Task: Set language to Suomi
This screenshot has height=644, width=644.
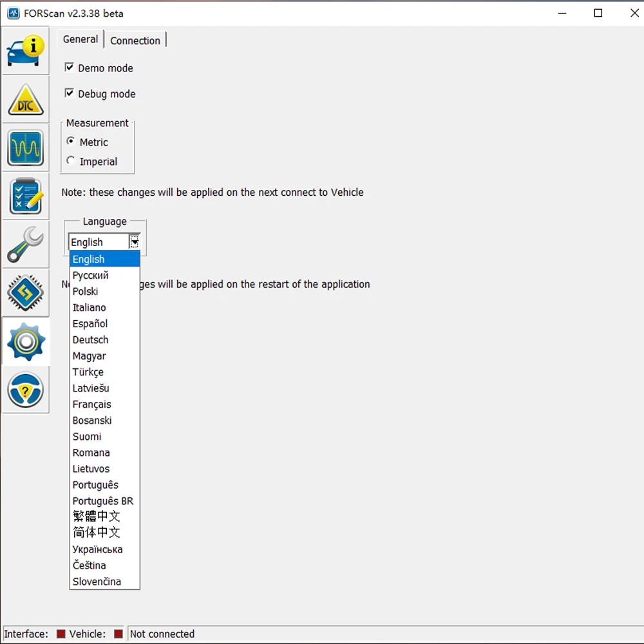Action: 105,437
